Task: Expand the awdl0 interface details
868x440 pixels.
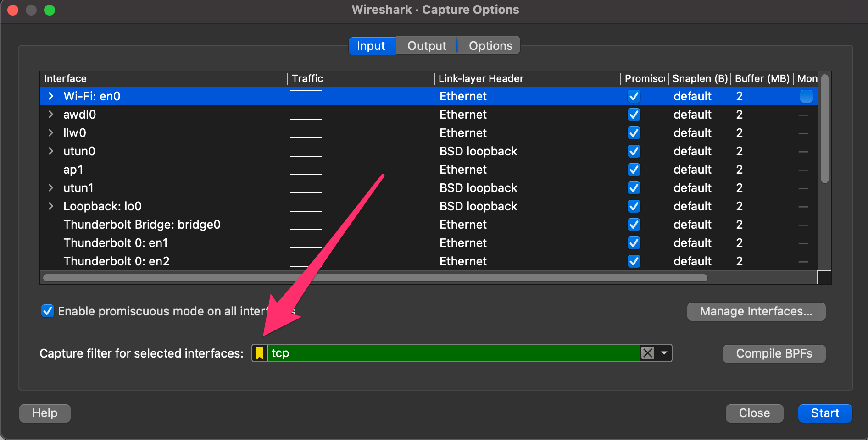Action: click(x=51, y=115)
